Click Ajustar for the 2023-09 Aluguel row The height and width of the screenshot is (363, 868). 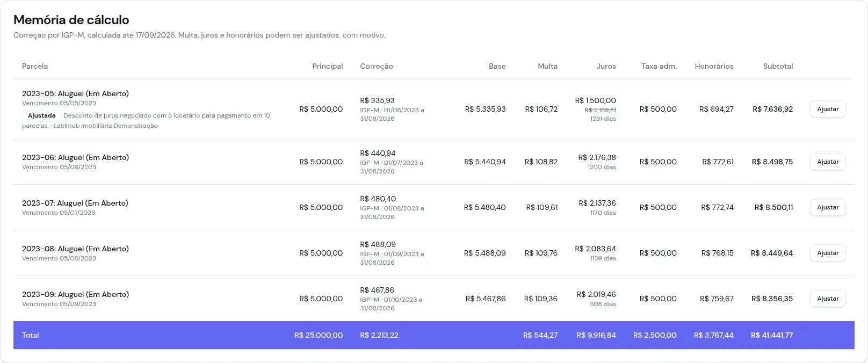[x=828, y=299]
